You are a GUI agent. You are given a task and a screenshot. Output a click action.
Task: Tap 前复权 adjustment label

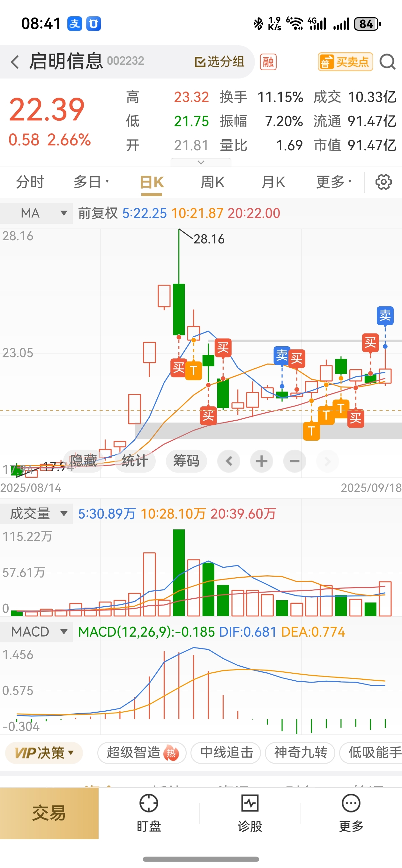click(x=98, y=213)
